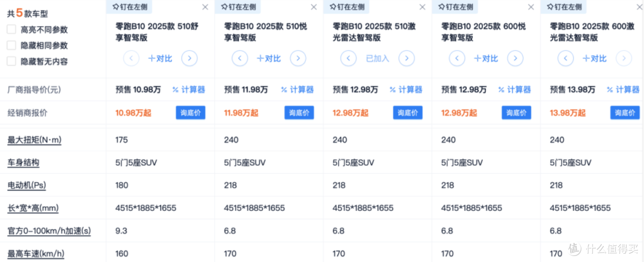
Task: Open the 零跑B10 2025款 510悦享智驾版 title
Action: [x=266, y=32]
